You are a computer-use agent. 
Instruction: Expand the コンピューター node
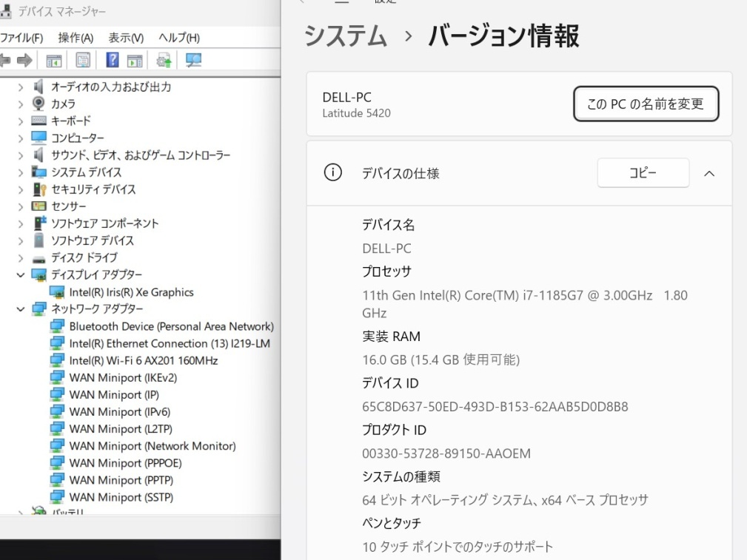click(x=21, y=138)
